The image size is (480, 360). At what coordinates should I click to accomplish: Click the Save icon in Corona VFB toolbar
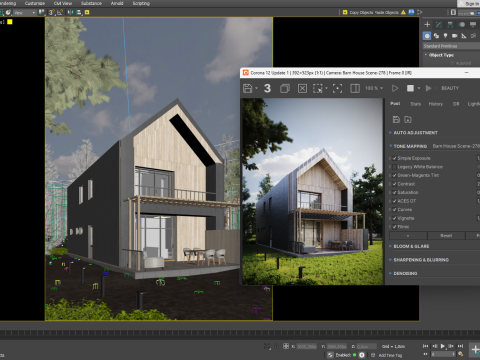pos(248,88)
